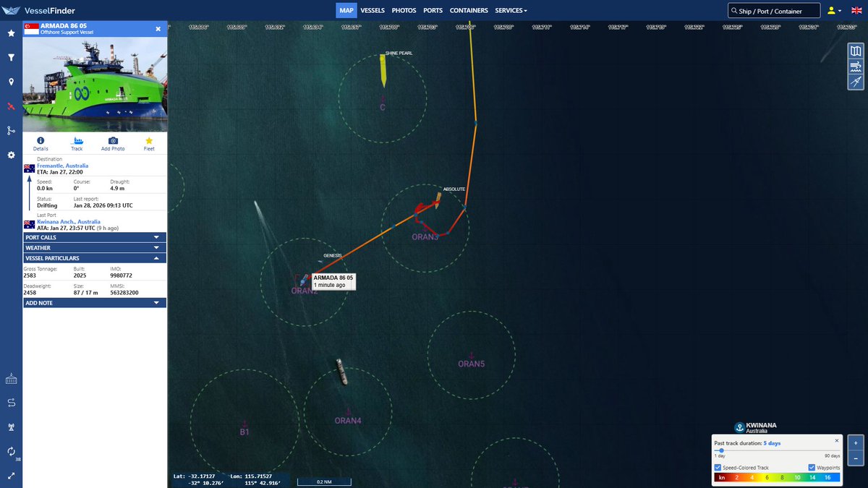Click ORAN4 anchorage marker

[348, 418]
